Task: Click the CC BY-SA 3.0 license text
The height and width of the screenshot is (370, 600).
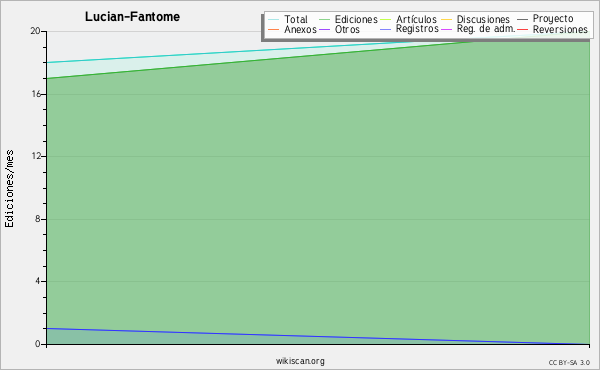Action: (x=569, y=362)
